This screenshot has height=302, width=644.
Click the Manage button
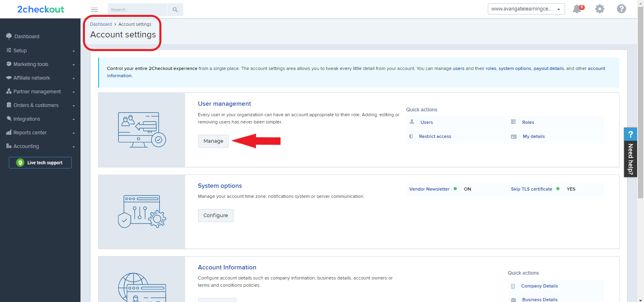[x=213, y=141]
